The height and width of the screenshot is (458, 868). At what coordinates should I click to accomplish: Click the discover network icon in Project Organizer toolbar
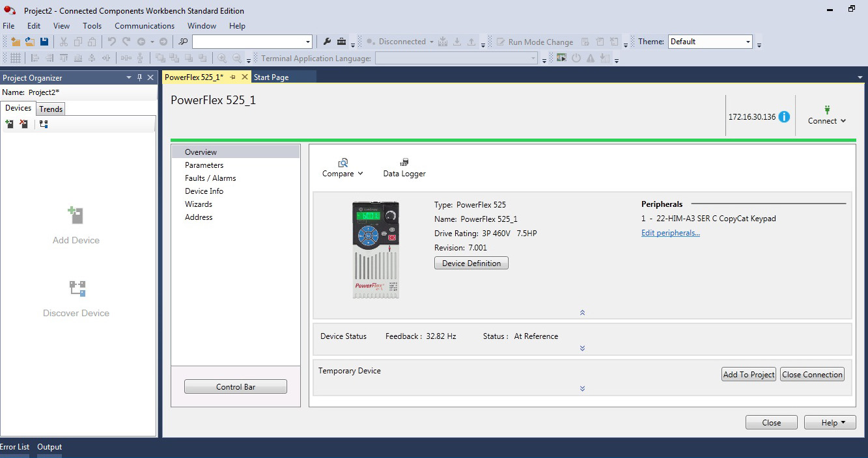[43, 124]
